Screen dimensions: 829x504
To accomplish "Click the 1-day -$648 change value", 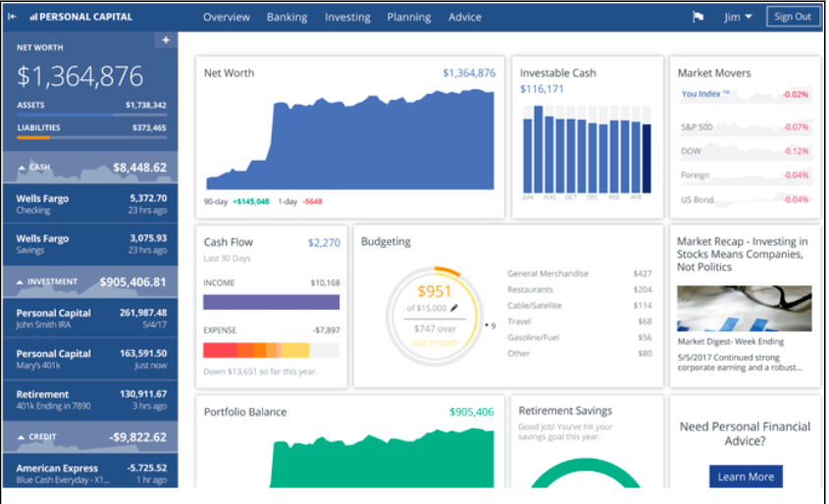I will (312, 201).
